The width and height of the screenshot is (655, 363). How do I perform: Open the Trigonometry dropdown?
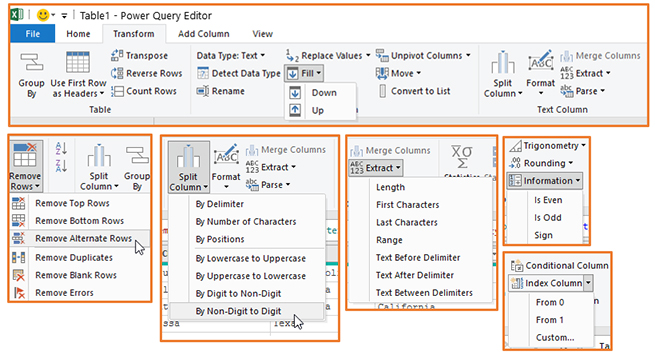tap(548, 146)
